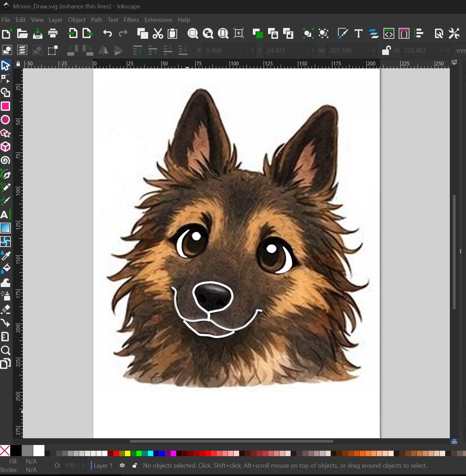Image resolution: width=466 pixels, height=476 pixels.
Task: Open the mm units dropdown
Action: point(460,51)
